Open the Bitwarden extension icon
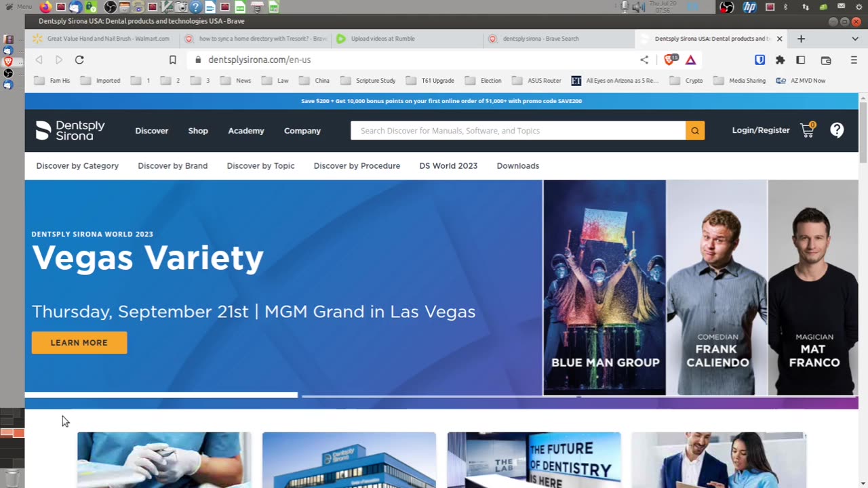The image size is (868, 488). (x=759, y=60)
